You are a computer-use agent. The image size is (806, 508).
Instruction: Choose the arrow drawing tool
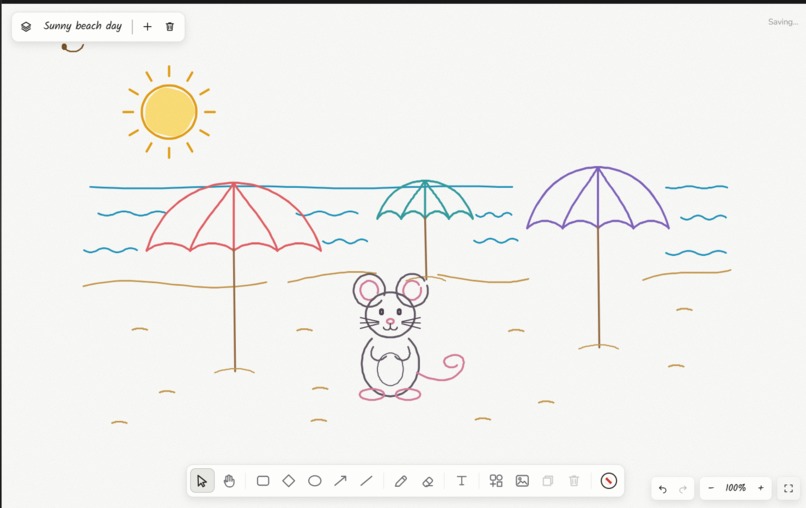(340, 481)
